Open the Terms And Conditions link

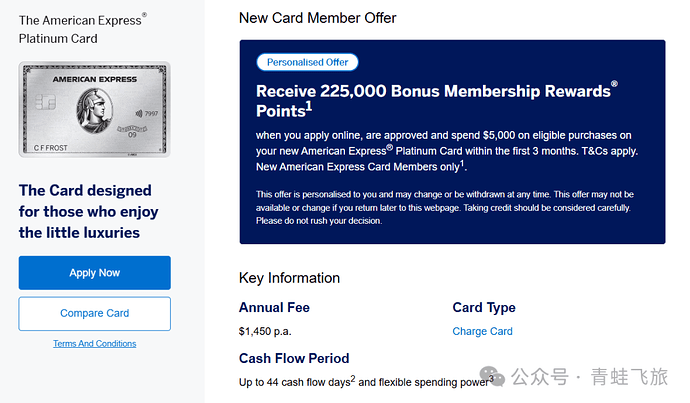click(95, 344)
